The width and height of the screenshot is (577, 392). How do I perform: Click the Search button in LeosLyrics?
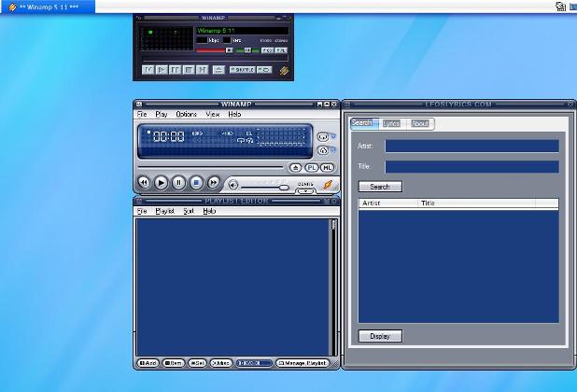(380, 187)
